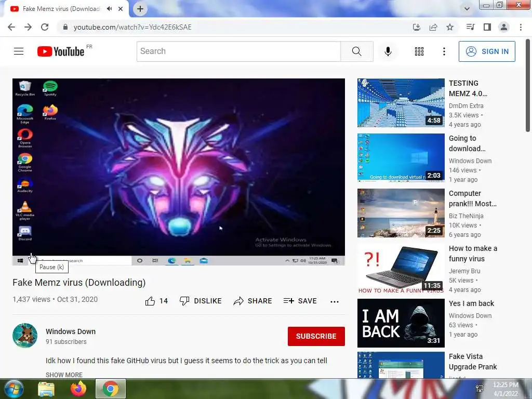Click the Yes I am back title
532x399 pixels.
pyautogui.click(x=471, y=303)
